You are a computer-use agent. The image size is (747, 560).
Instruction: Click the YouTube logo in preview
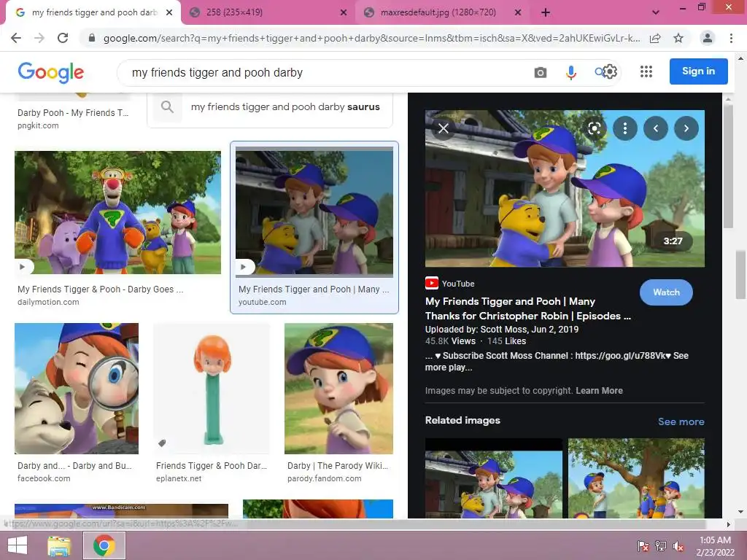(x=432, y=284)
